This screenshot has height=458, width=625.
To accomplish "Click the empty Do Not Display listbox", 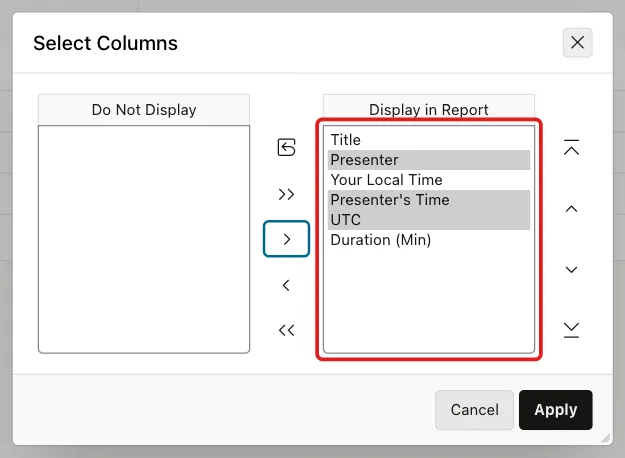I will (144, 239).
